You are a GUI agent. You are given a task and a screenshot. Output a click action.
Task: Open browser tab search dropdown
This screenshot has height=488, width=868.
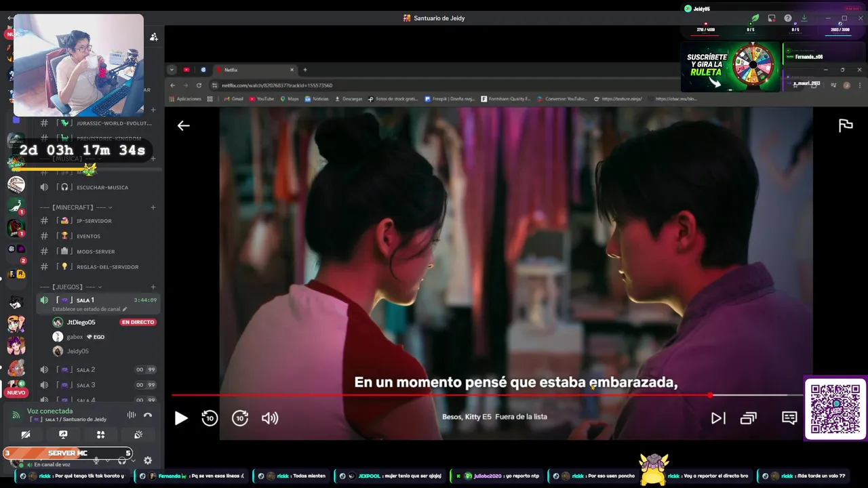click(x=172, y=70)
